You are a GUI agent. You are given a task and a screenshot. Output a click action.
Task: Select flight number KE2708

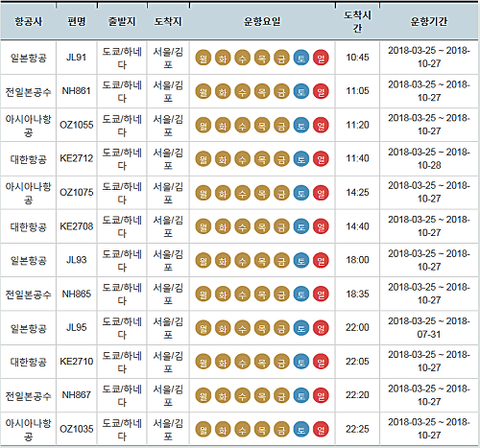[x=77, y=226]
